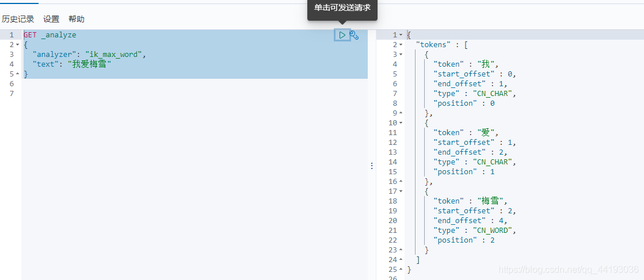Click empty editor line 7 in request pane
The height and width of the screenshot is (280, 644).
[x=195, y=94]
